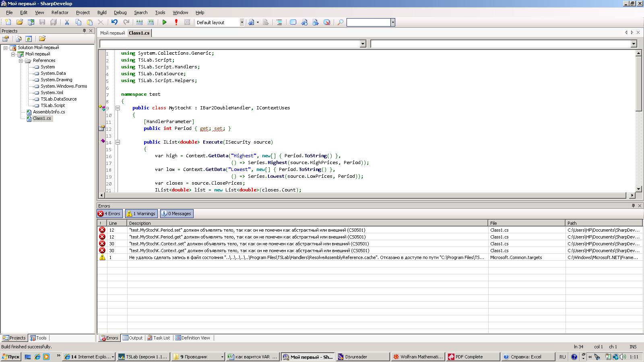
Task: Click the magnifier Find icon in toolbar
Action: tap(340, 23)
